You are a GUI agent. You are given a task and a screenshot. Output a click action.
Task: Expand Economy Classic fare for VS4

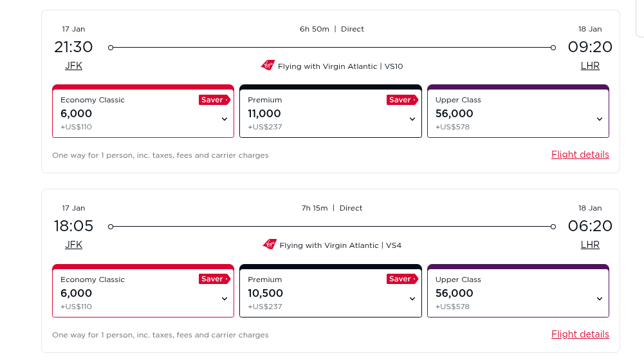(225, 298)
